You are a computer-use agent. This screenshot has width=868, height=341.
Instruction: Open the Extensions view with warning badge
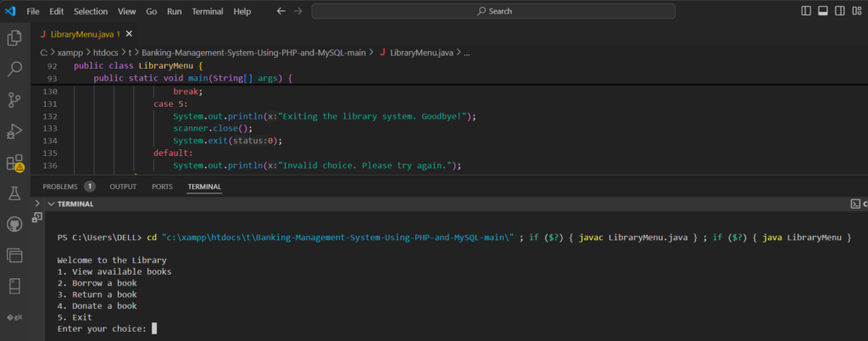(x=14, y=163)
